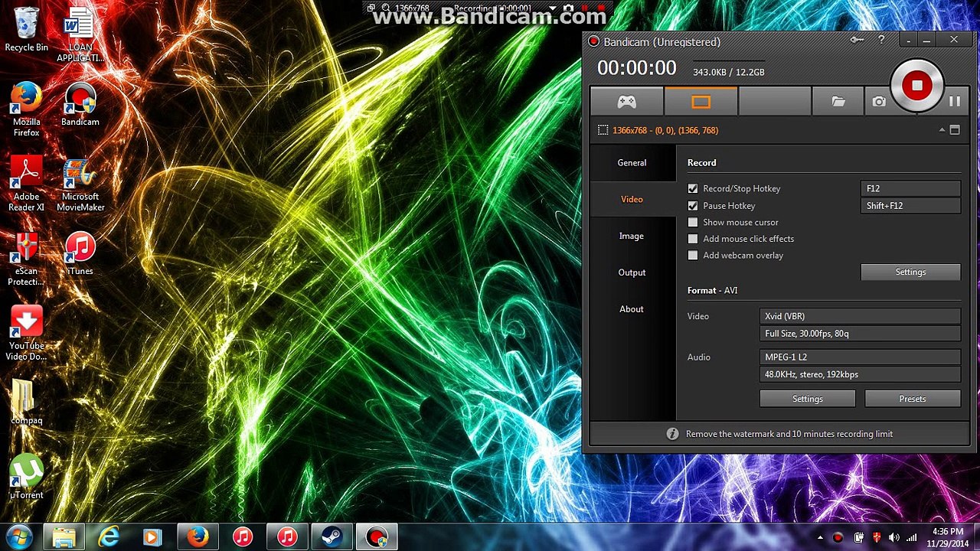Select the LOAN APPLICATI... Word document icon
This screenshot has width=980, height=551.
[x=80, y=35]
